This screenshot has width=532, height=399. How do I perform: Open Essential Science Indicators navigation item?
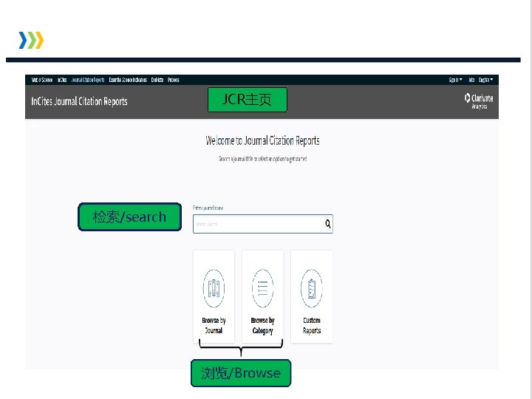click(x=128, y=80)
